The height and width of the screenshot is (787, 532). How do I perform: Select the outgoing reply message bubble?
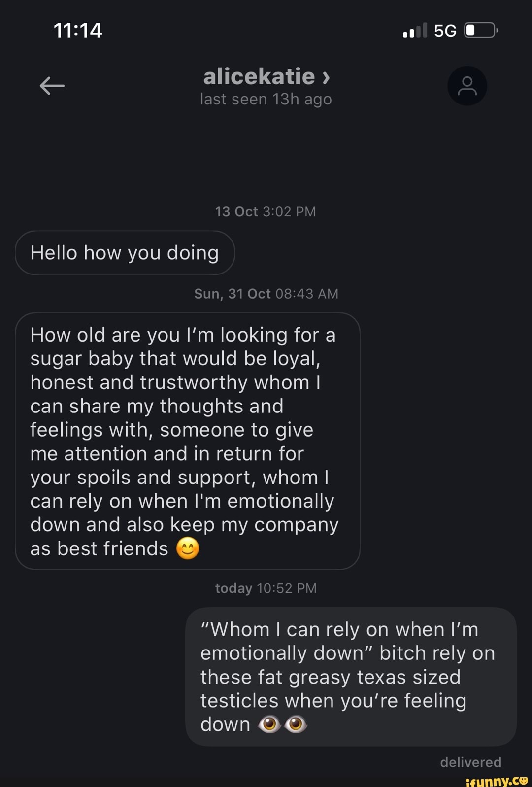point(351,676)
